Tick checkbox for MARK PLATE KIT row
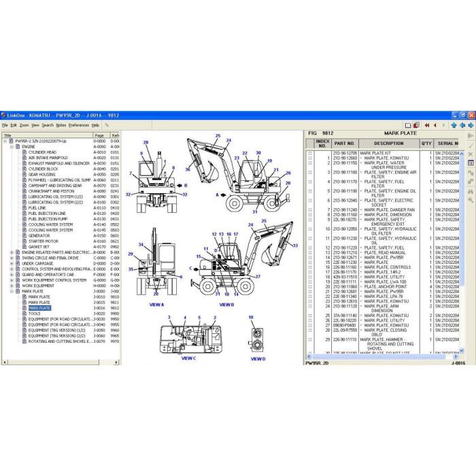476x476 pixels. click(310, 153)
